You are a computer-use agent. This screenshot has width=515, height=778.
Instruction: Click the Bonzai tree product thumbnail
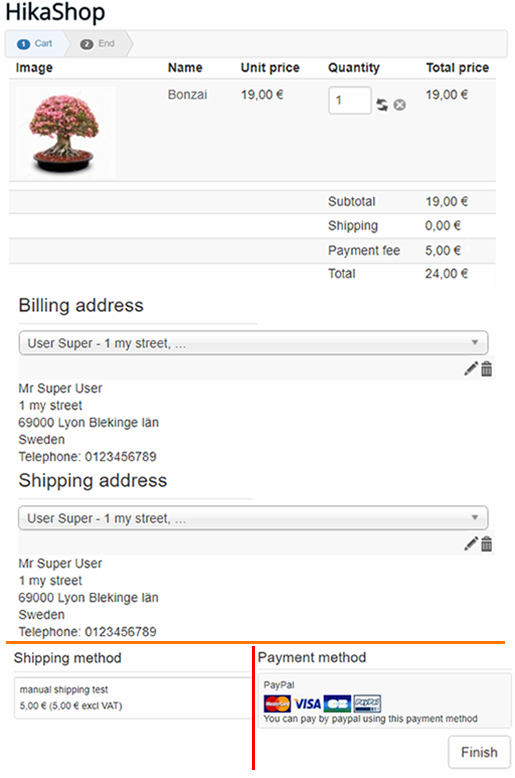pyautogui.click(x=65, y=132)
